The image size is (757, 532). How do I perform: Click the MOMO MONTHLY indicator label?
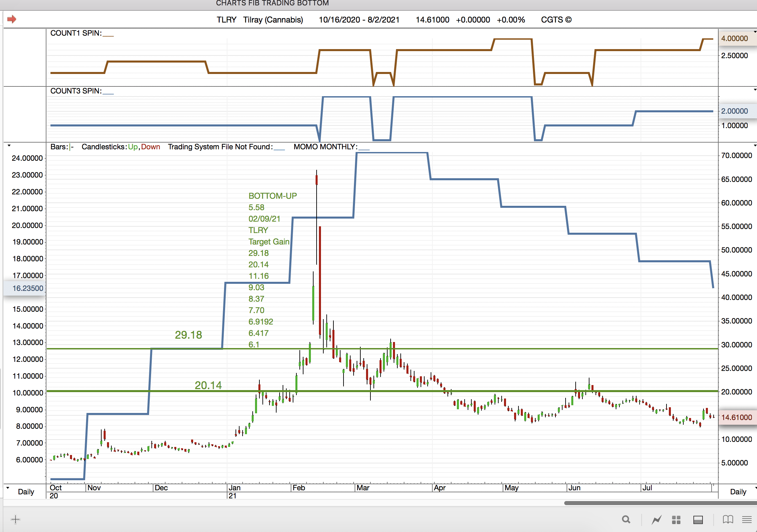[325, 147]
